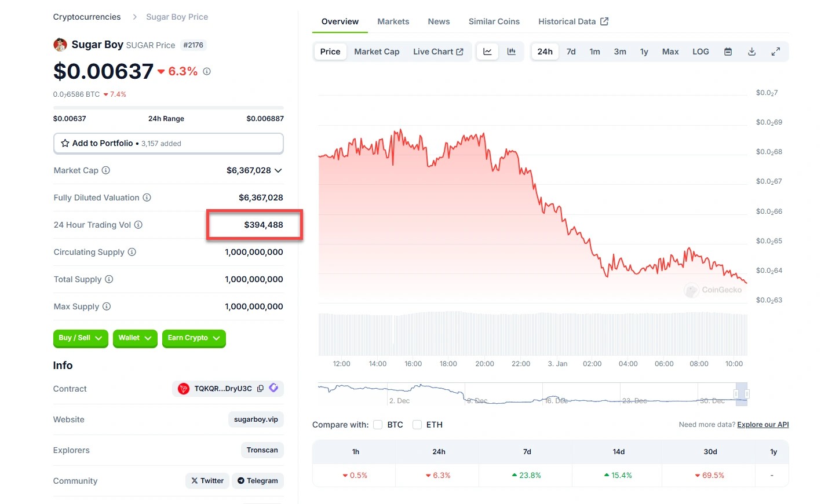This screenshot has height=504, width=821.
Task: Enable the ETH comparison checkbox
Action: tap(417, 425)
